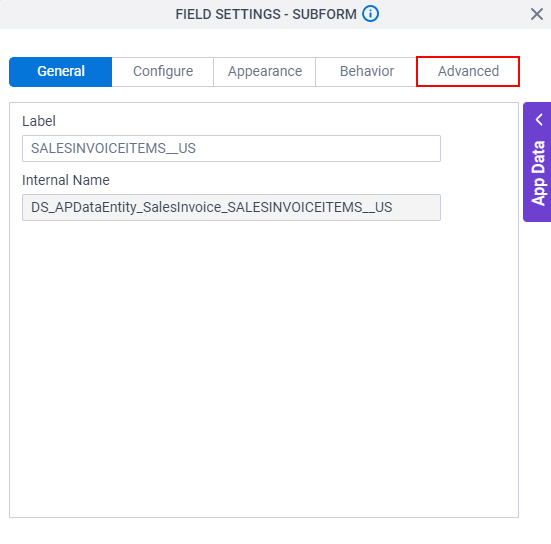Switch to the General tab
The height and width of the screenshot is (544, 551).
coord(61,71)
